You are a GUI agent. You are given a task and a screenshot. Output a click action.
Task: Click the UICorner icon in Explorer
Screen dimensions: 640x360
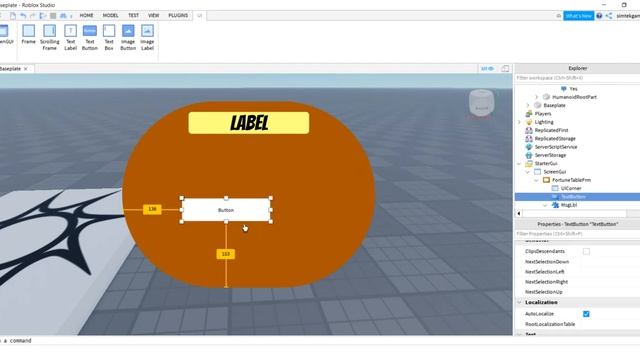tap(555, 188)
